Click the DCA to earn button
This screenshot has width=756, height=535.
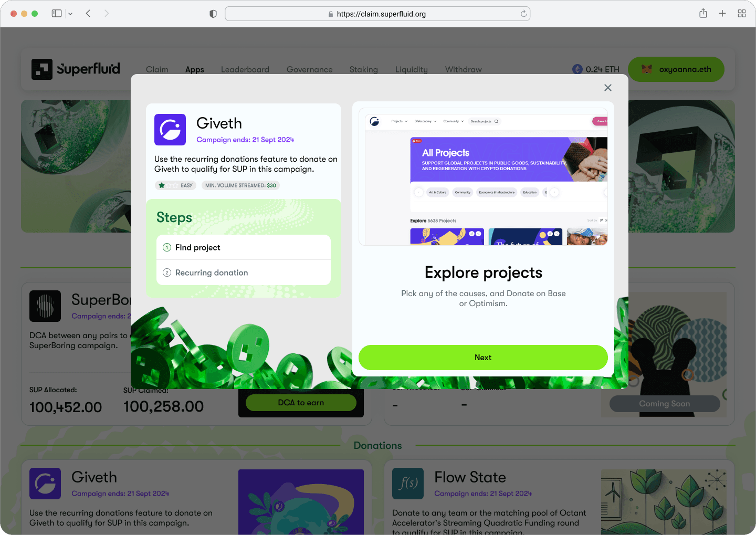pyautogui.click(x=301, y=403)
